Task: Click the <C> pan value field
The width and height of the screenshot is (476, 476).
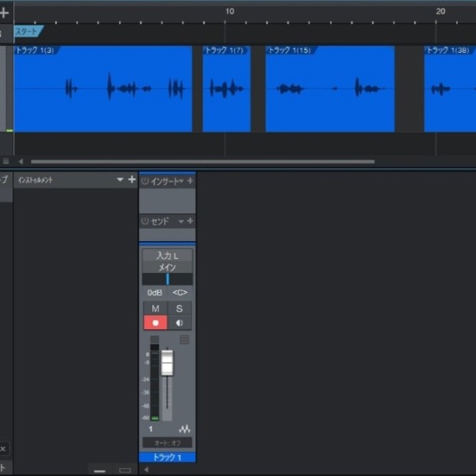Action: 180,293
